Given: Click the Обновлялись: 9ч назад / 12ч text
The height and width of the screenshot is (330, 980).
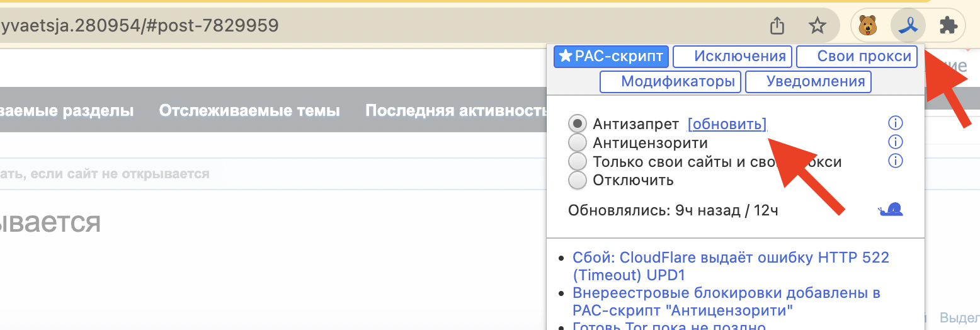Looking at the screenshot, I should [673, 210].
